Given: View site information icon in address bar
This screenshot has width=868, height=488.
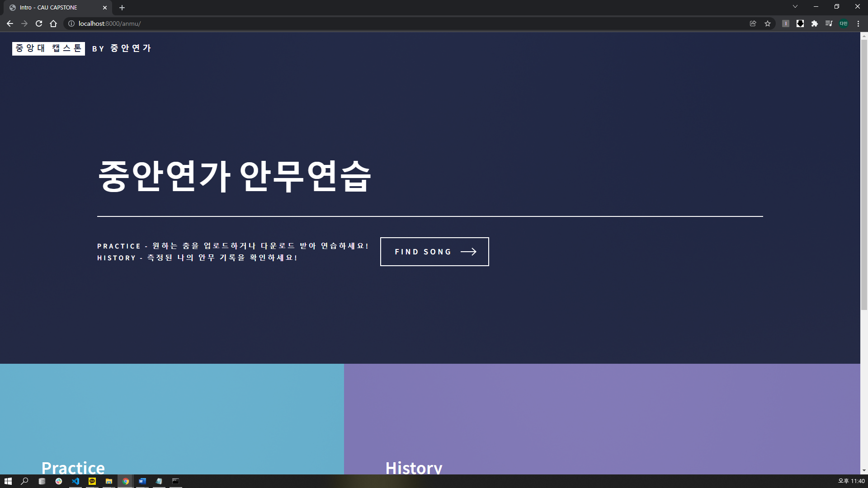Looking at the screenshot, I should point(71,23).
